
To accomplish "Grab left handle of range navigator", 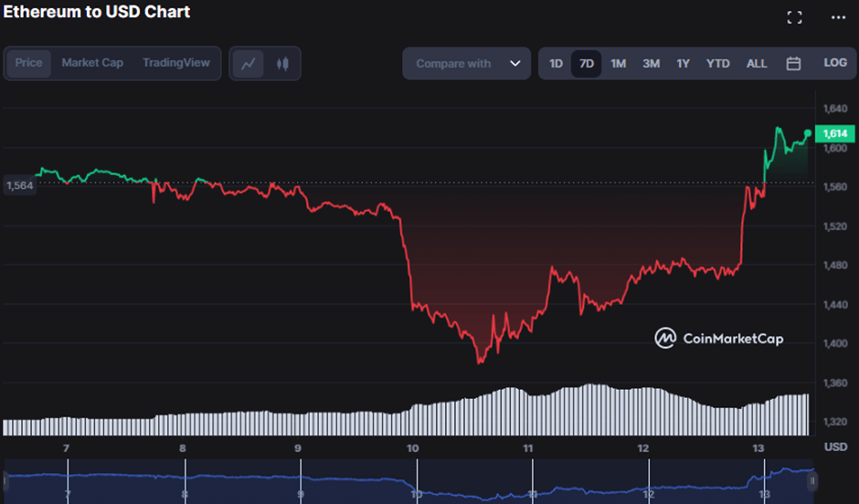I will click(6, 480).
